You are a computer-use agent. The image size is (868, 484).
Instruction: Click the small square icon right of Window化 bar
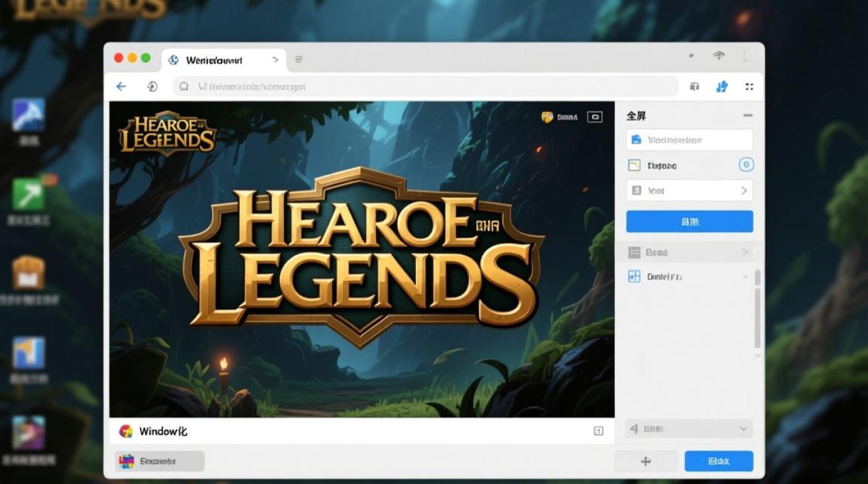click(x=598, y=430)
